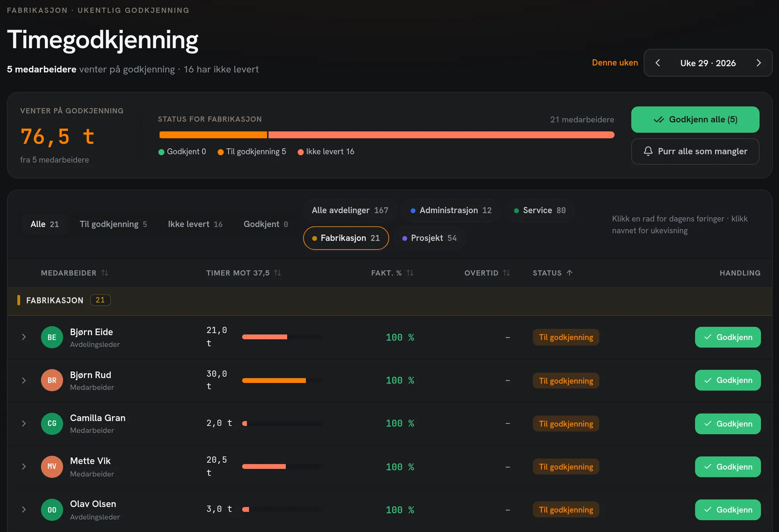Image resolution: width=779 pixels, height=532 pixels.
Task: Click 'Godkjent 0' legend item
Action: (182, 152)
